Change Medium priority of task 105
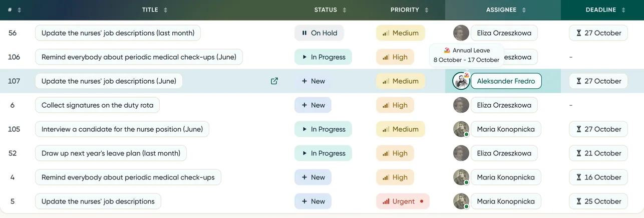Viewport: 644px width, 218px height. pos(401,129)
